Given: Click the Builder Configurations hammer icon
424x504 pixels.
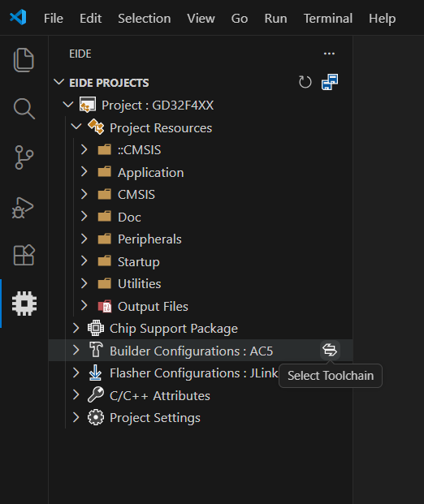Looking at the screenshot, I should [x=96, y=350].
